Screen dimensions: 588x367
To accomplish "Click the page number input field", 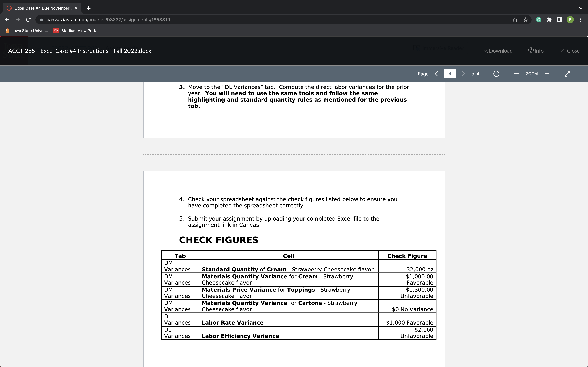I will coord(450,74).
